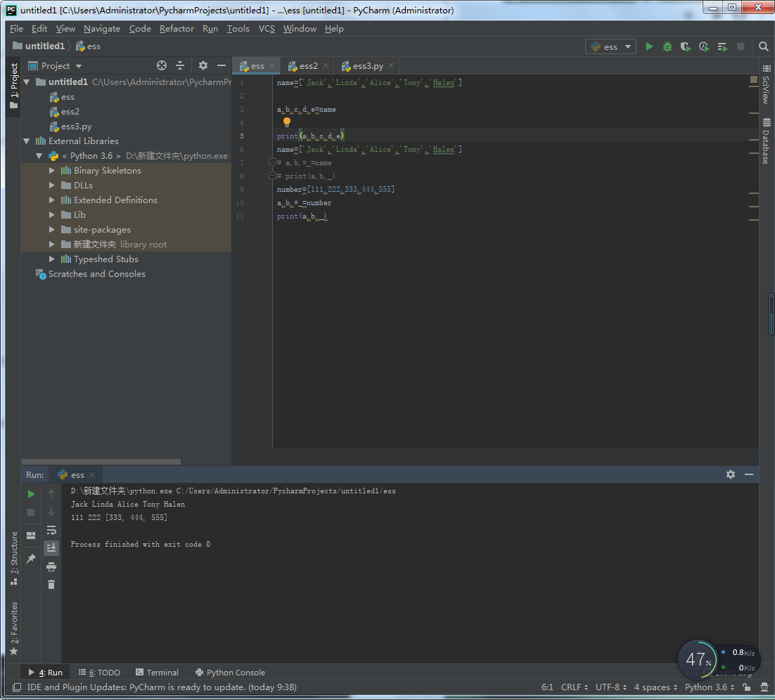The image size is (775, 700).
Task: Click the print icon in Run panel
Action: (51, 566)
